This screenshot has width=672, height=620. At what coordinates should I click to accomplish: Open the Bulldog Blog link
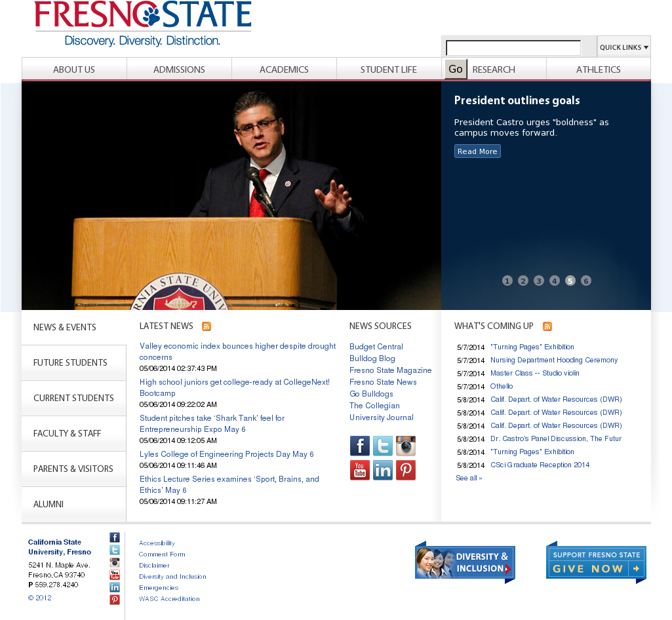[372, 358]
